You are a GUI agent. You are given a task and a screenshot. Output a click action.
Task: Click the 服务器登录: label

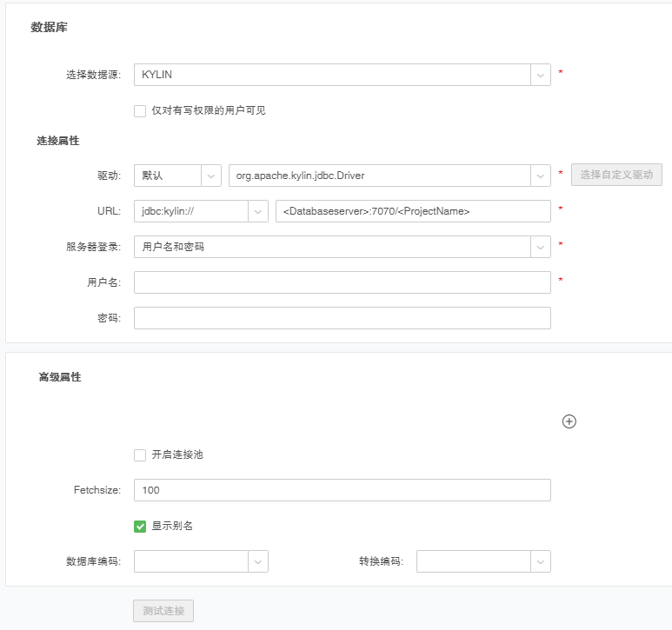tap(93, 247)
